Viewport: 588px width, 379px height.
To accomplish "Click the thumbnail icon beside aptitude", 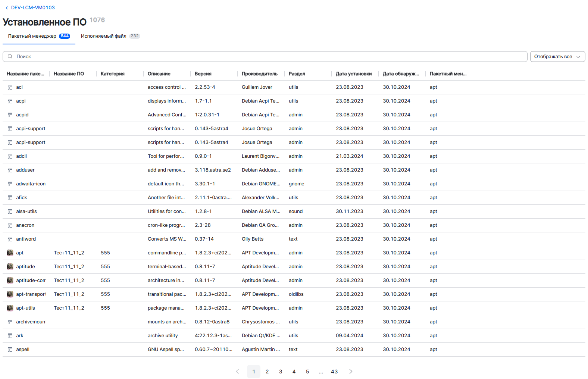I will pos(10,267).
